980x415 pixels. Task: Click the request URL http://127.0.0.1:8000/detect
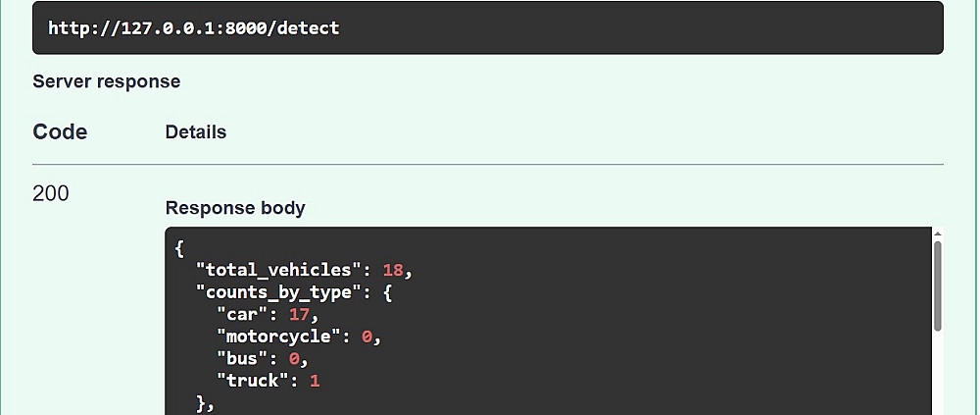pos(194,28)
